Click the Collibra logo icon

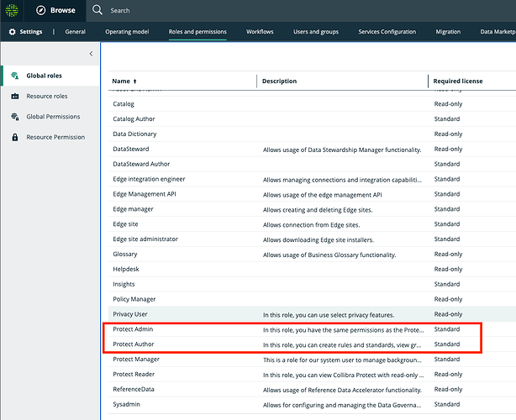(12, 11)
